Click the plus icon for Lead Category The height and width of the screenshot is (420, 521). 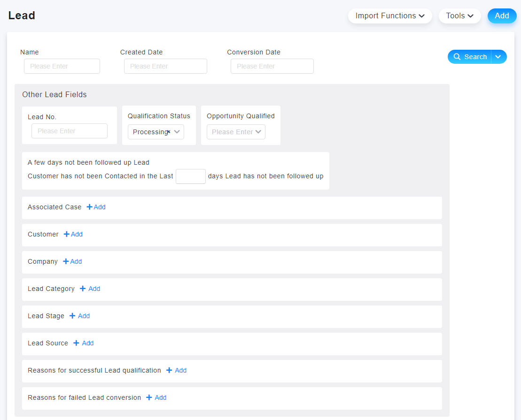coord(83,289)
